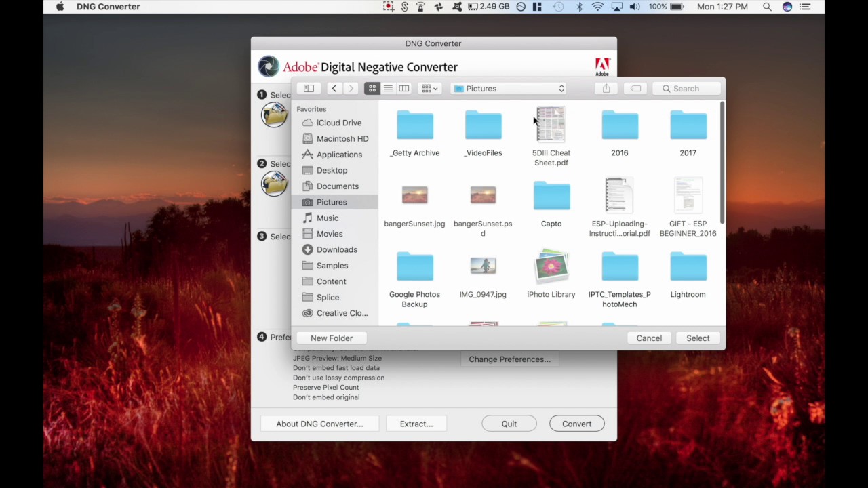Image resolution: width=868 pixels, height=488 pixels.
Task: Select the Google Photos Backup folder
Action: click(x=414, y=267)
